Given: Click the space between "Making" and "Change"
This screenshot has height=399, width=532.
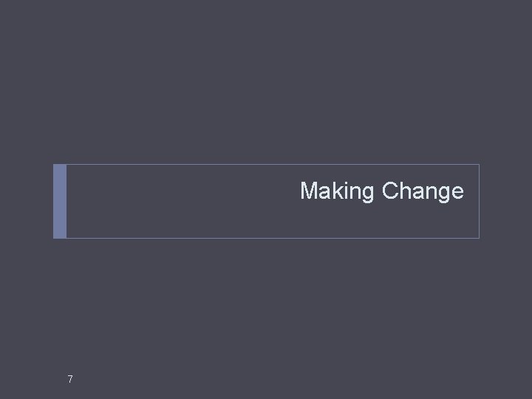Looking at the screenshot, I should [378, 191].
